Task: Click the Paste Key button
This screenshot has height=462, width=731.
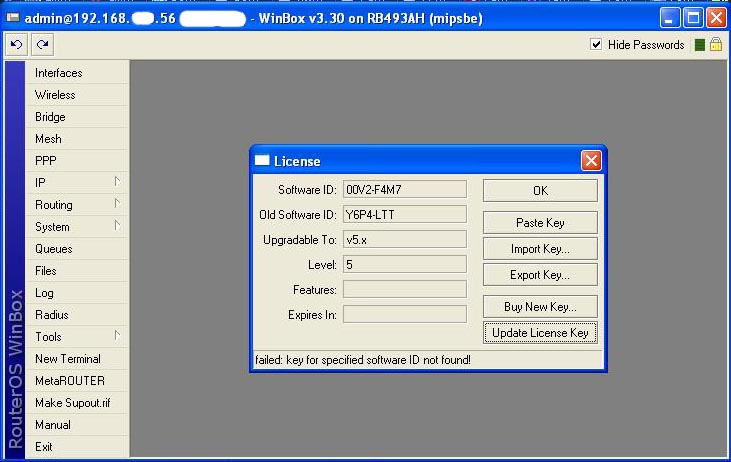Action: pos(540,223)
